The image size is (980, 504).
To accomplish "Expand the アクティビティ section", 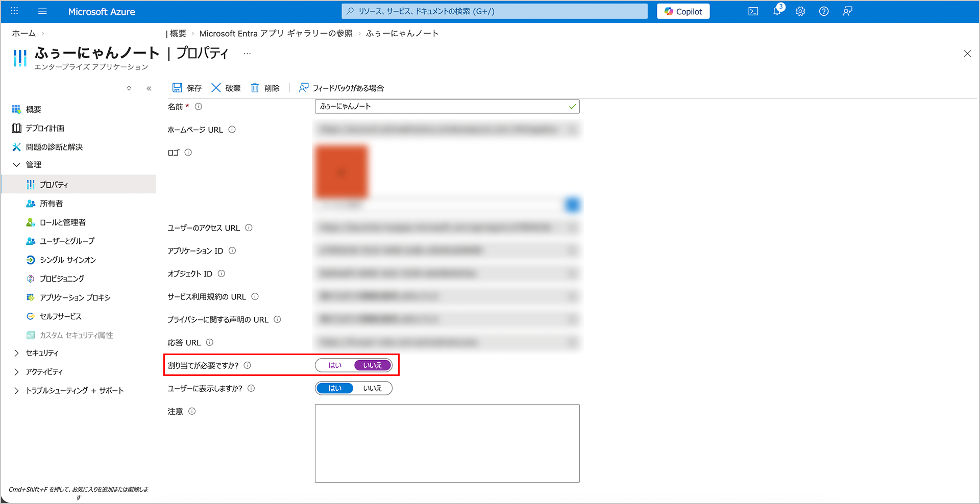I will [16, 372].
